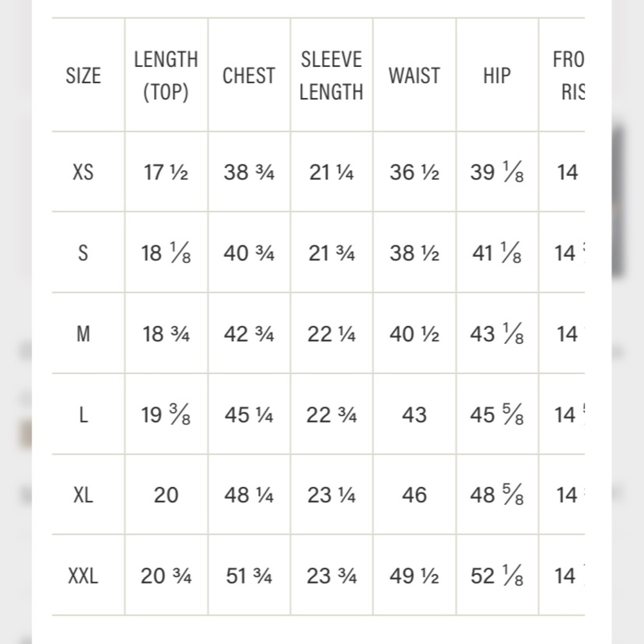Select the S length value 18 ⅛
The height and width of the screenshot is (644, 644).
(166, 252)
